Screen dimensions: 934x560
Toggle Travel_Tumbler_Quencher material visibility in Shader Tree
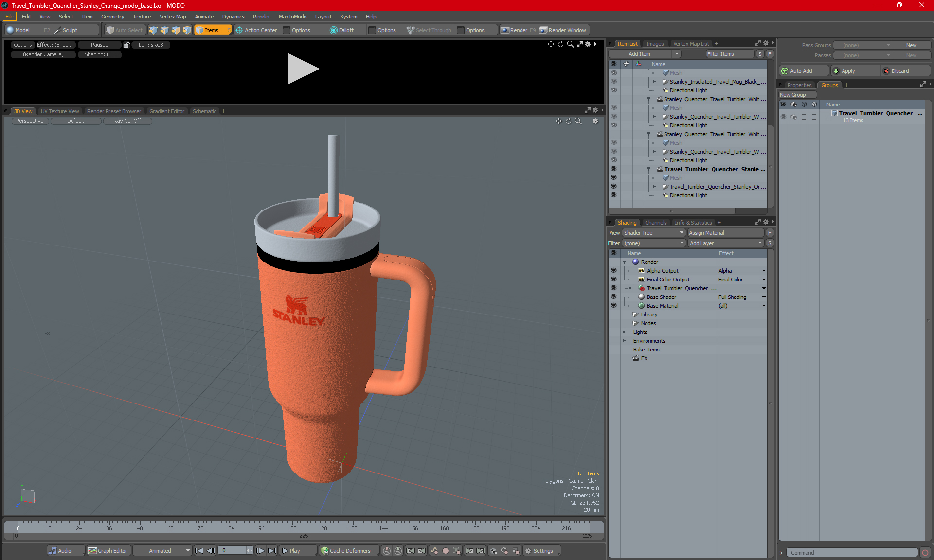tap(613, 288)
